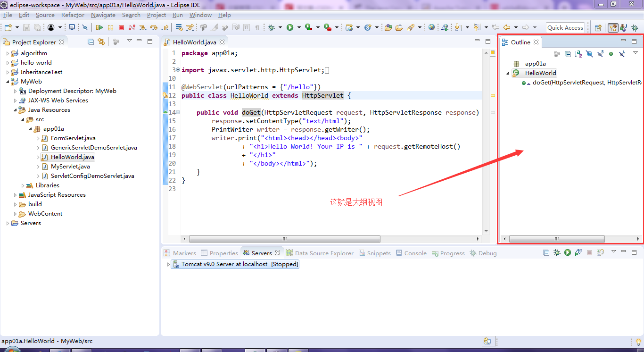Select the Debug icon in the toolbar
The height and width of the screenshot is (352, 644).
pyautogui.click(x=272, y=27)
